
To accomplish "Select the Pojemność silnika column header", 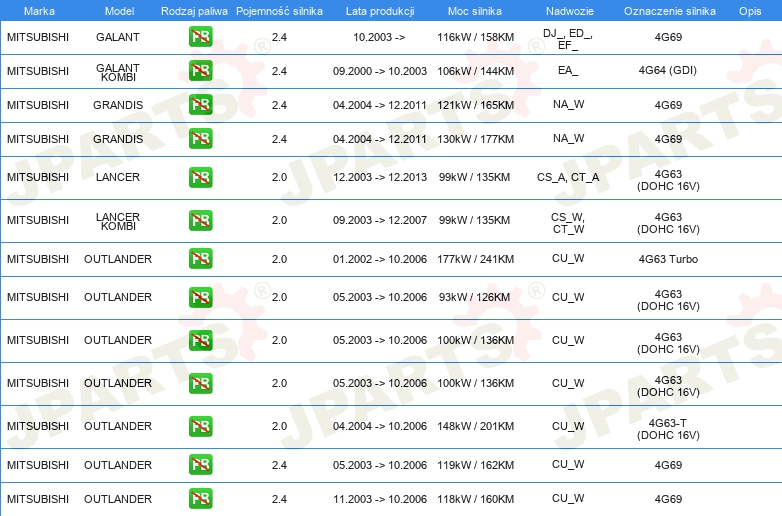I will coord(279,11).
